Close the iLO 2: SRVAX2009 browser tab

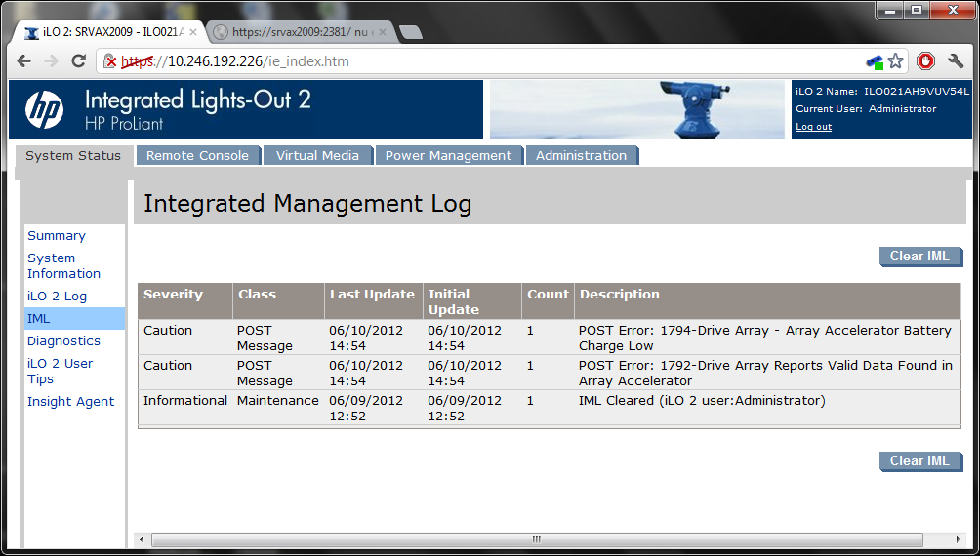(x=193, y=32)
